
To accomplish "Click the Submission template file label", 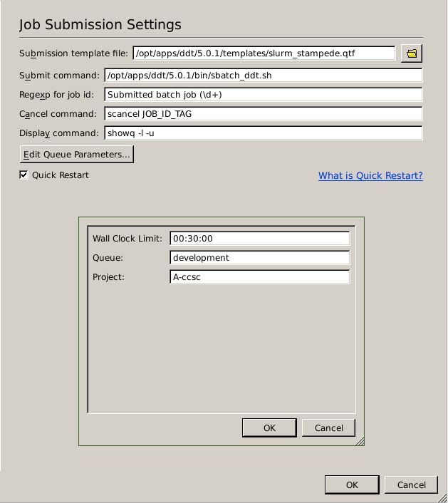I will 73,53.
